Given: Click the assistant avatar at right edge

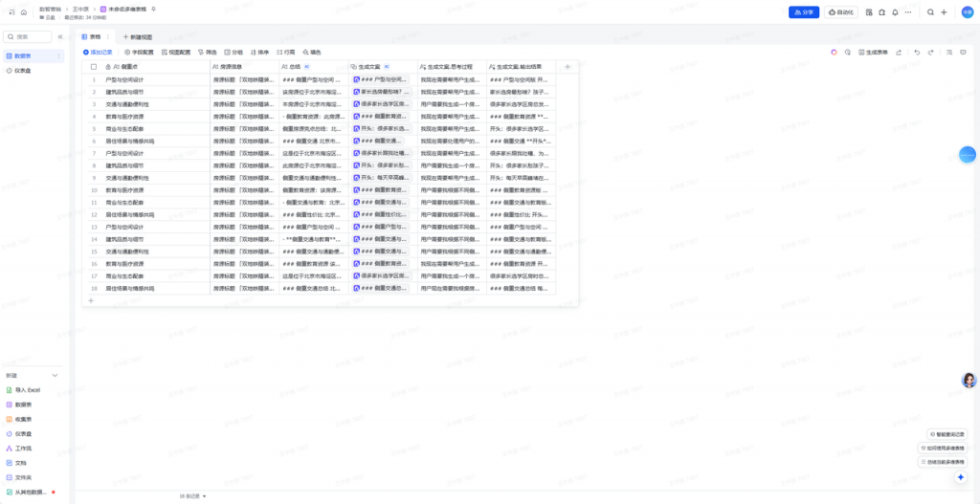Looking at the screenshot, I should pos(969,380).
